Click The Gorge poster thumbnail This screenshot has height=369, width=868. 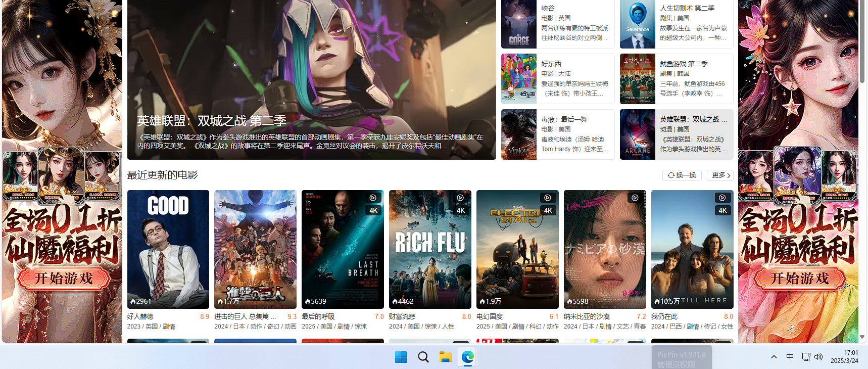pyautogui.click(x=519, y=23)
